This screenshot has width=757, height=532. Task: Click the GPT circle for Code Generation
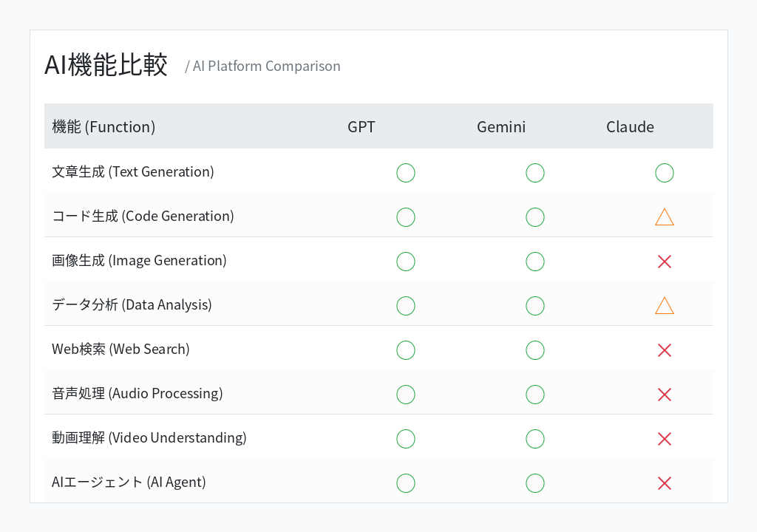click(406, 217)
